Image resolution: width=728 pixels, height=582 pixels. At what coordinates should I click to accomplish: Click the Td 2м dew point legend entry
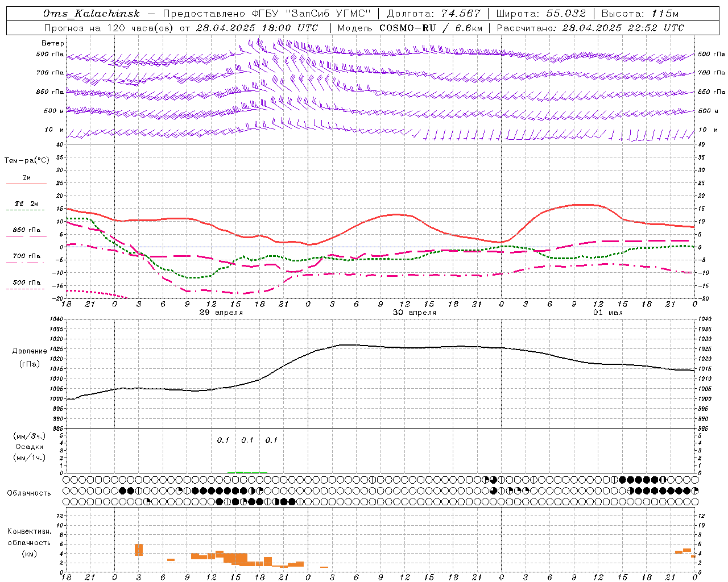tap(26, 206)
